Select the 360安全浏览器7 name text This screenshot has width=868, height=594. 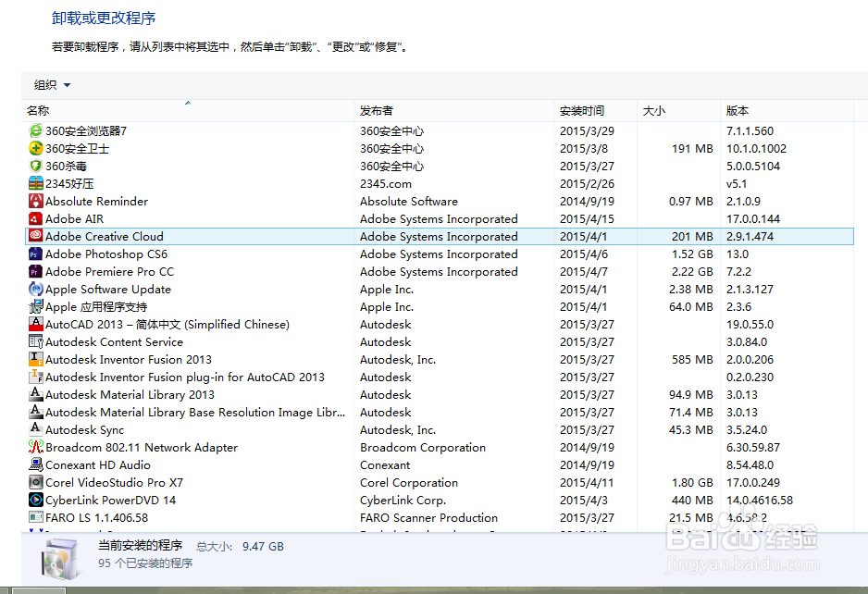click(x=86, y=131)
